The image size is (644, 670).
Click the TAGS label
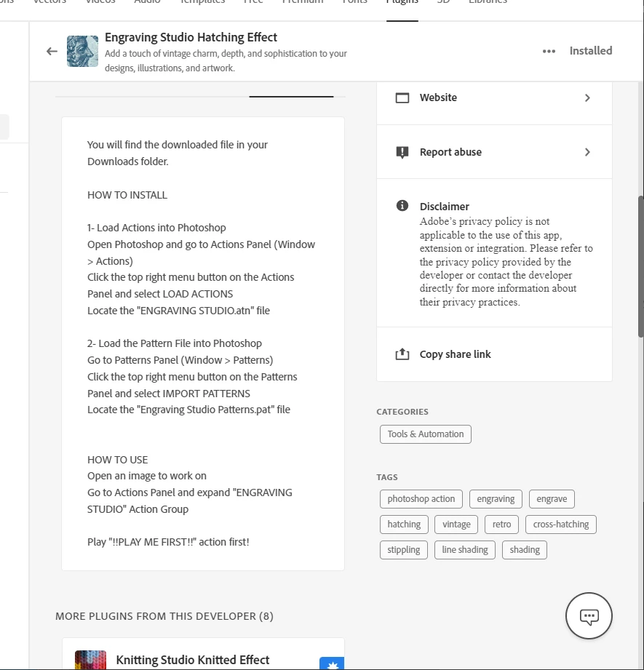click(x=387, y=477)
